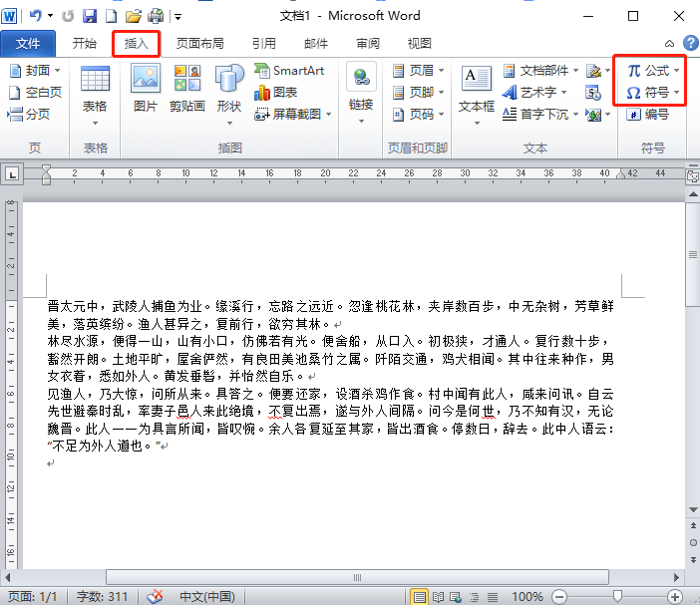Open the 引用 References tab
This screenshot has width=700, height=605.
pos(264,44)
